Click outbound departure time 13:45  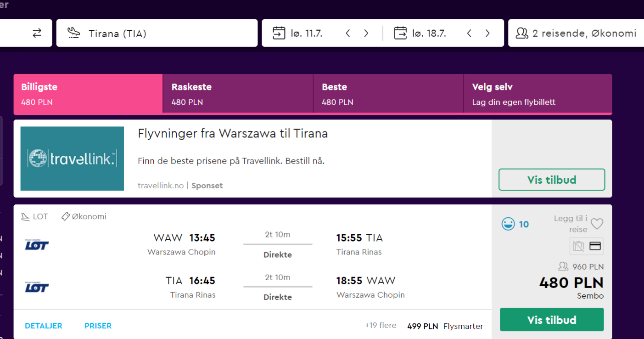[202, 238]
